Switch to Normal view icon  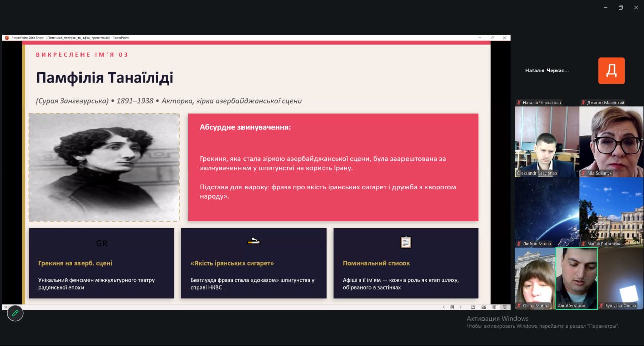pos(473,307)
